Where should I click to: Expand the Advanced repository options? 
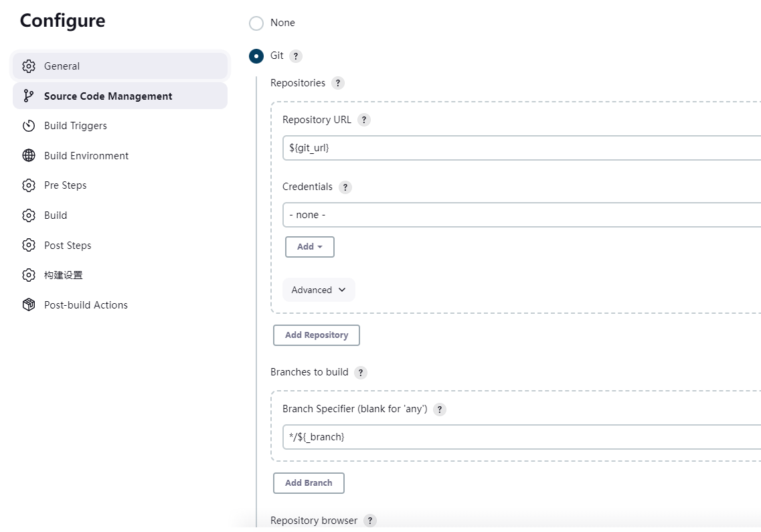(319, 290)
